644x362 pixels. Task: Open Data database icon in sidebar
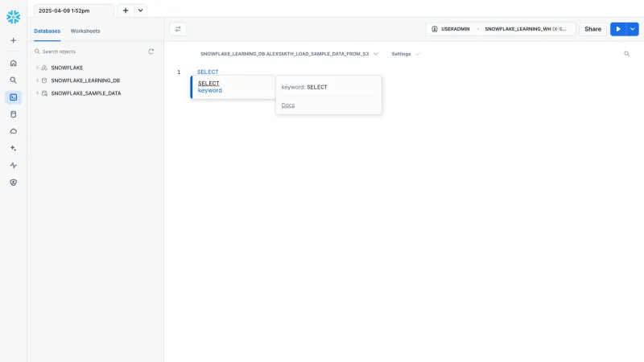pos(13,114)
